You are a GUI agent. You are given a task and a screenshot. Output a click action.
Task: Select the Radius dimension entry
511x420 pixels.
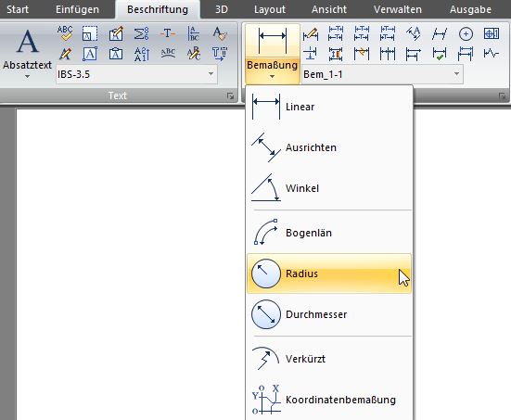pyautogui.click(x=329, y=274)
